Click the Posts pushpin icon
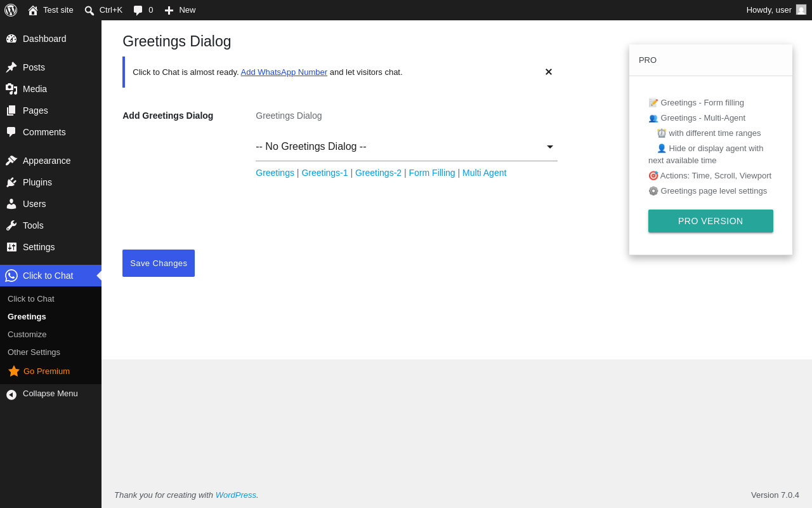The width and height of the screenshot is (812, 508). point(11,67)
